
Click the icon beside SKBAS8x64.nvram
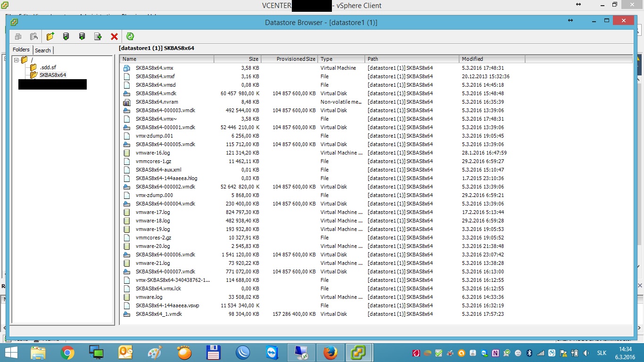pos(126,102)
